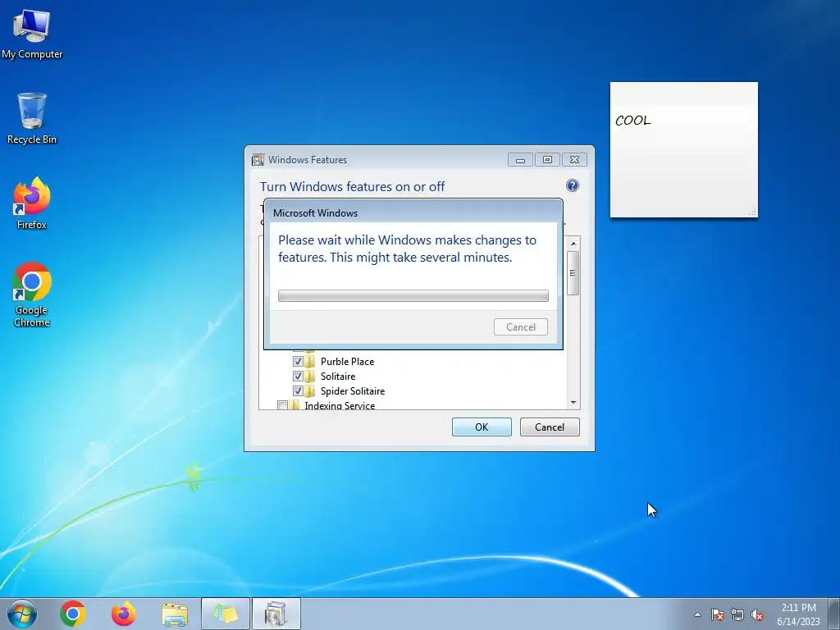The width and height of the screenshot is (840, 630).
Task: Open Action Center flag icon
Action: point(717,614)
